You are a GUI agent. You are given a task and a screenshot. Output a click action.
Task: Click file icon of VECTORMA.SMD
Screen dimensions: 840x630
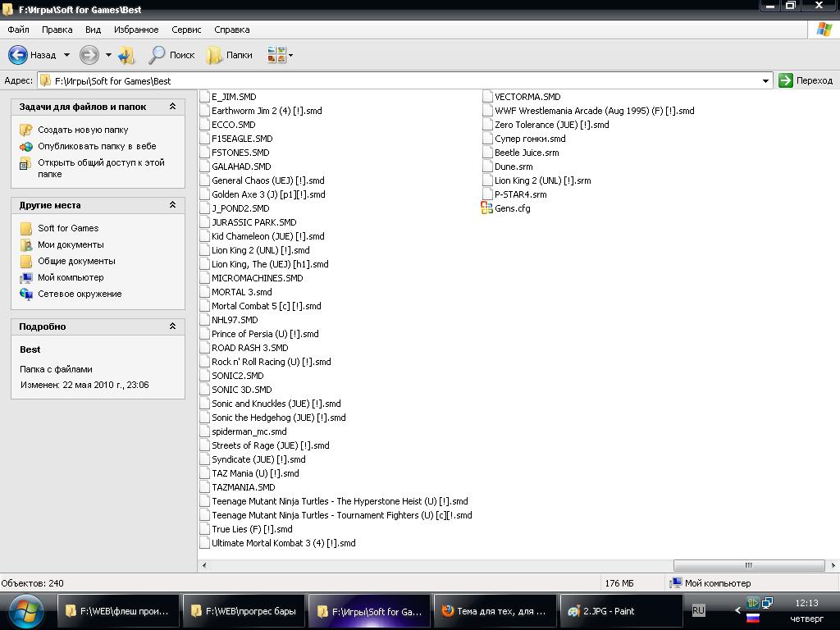[487, 97]
